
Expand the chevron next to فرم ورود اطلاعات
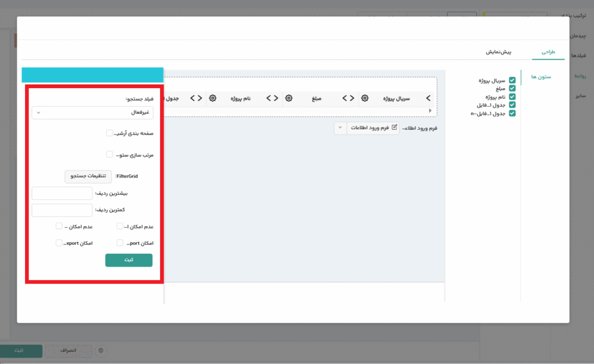340,128
